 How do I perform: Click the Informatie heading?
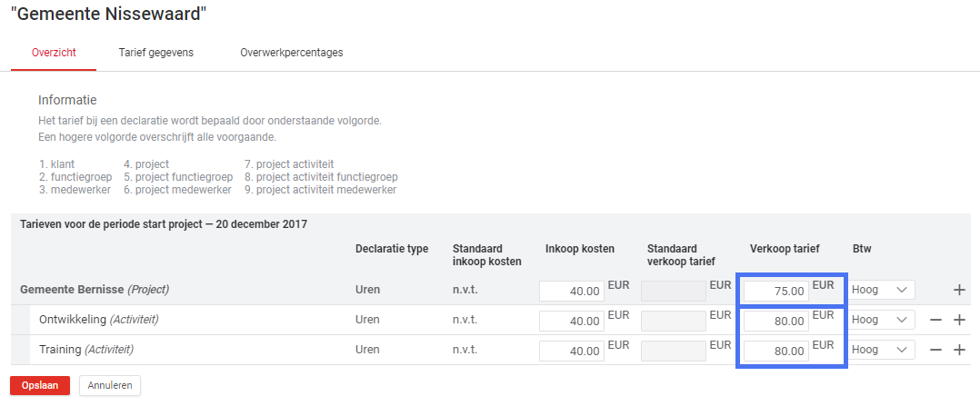pyautogui.click(x=67, y=100)
